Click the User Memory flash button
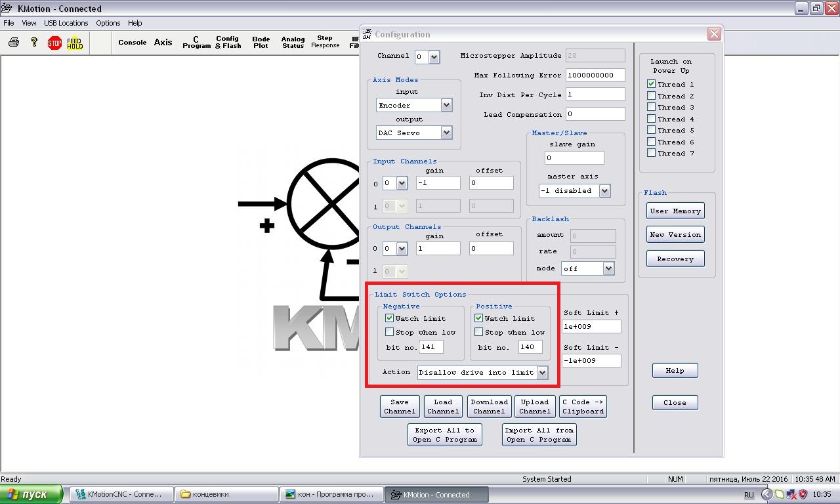This screenshot has height=504, width=840. (x=675, y=211)
